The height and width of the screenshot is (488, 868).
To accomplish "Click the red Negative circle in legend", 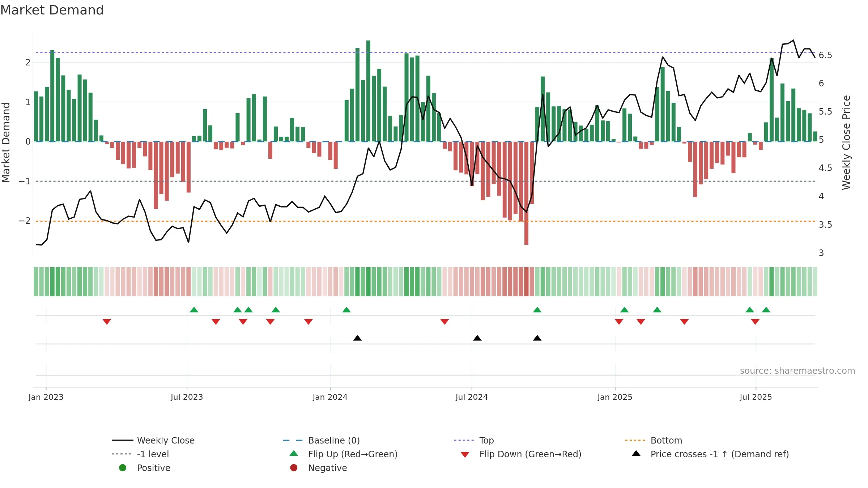I will pyautogui.click(x=294, y=468).
